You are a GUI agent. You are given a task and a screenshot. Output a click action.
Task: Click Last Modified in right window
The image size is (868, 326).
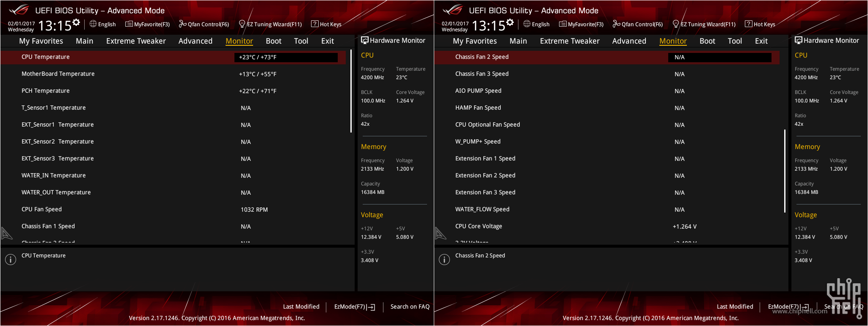[735, 307]
